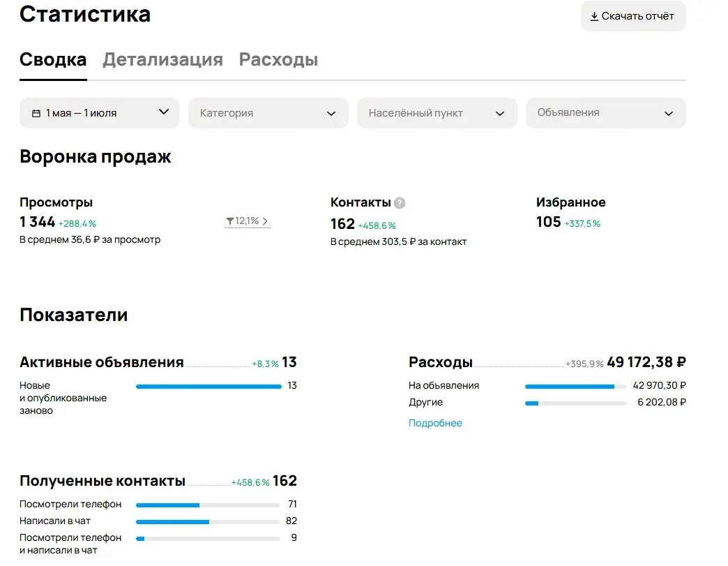Click the Полученные контакты heading
The width and height of the screenshot is (728, 566).
coord(102,481)
